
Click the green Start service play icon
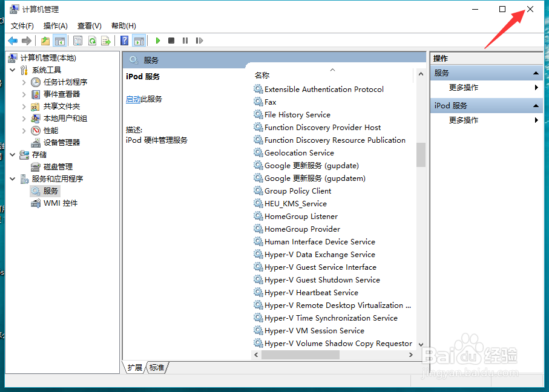(x=158, y=41)
